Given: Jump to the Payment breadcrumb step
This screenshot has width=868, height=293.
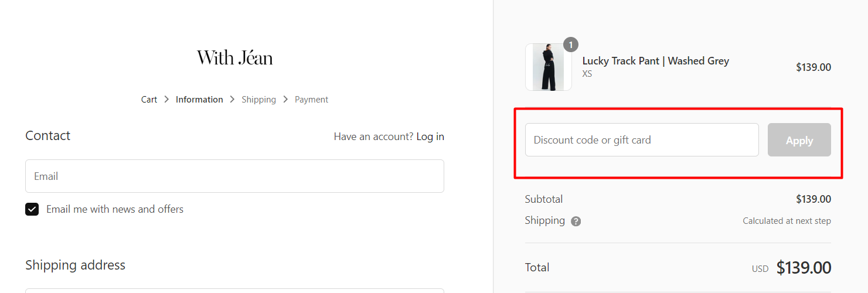Looking at the screenshot, I should (311, 100).
